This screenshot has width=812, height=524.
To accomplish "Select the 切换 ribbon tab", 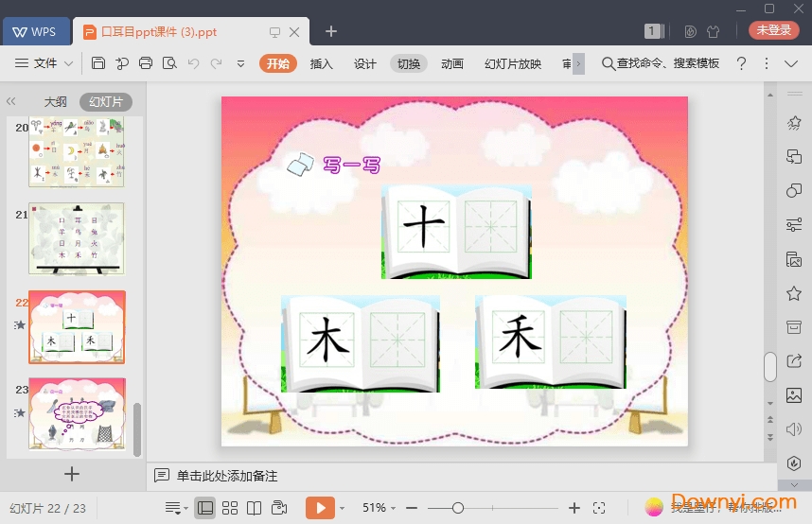I will click(409, 63).
